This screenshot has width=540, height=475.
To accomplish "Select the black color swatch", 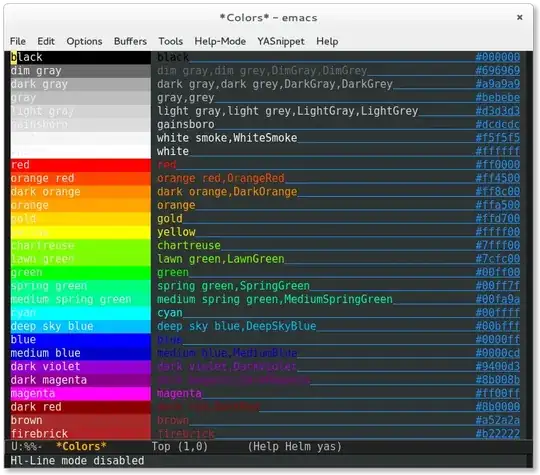I will tap(81, 57).
